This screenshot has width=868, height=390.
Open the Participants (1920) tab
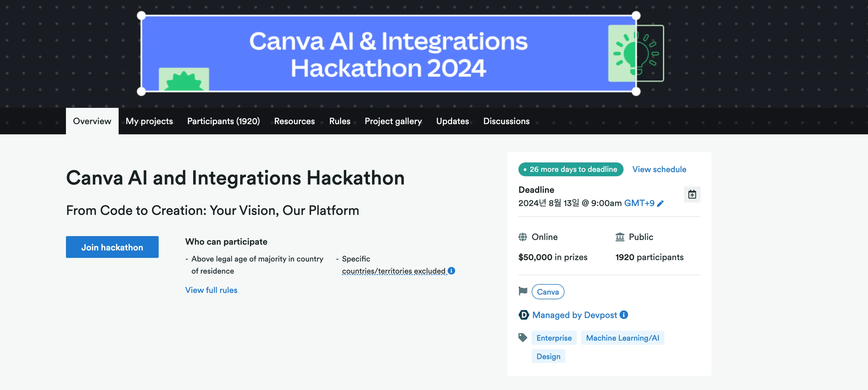(223, 121)
